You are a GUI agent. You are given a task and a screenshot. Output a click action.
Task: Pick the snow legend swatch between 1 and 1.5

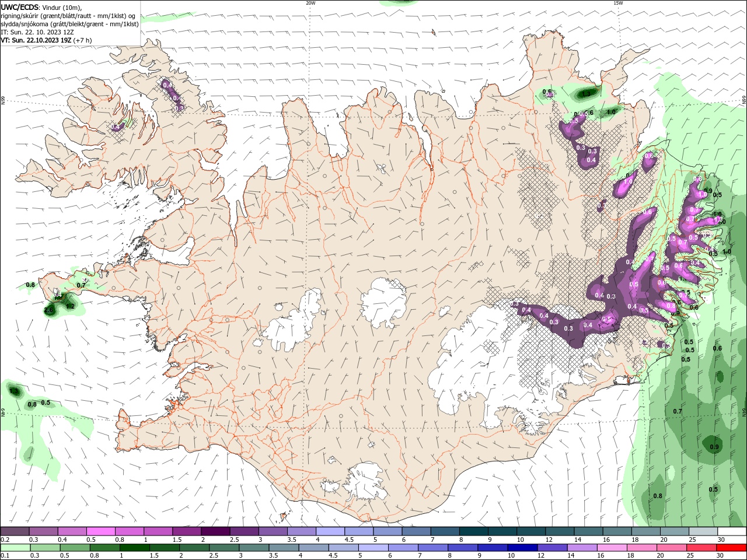158,531
